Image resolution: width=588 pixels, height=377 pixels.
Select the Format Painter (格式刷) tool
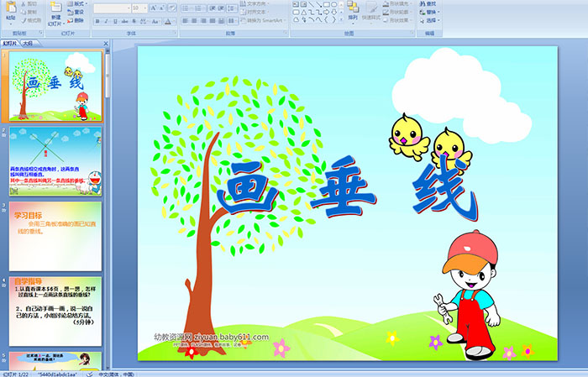coord(32,21)
